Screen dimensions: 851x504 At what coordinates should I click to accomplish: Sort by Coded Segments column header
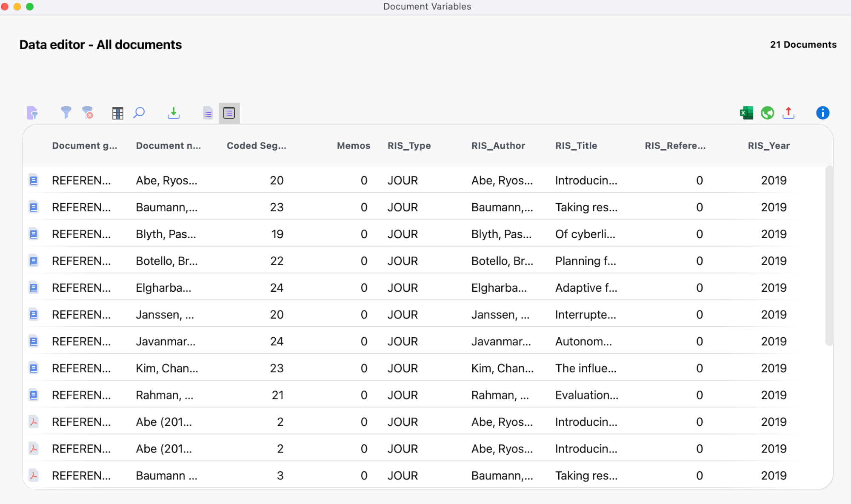tap(257, 145)
